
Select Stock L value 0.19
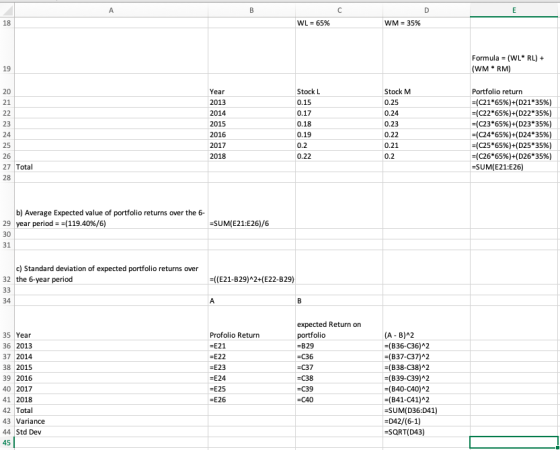pos(339,135)
